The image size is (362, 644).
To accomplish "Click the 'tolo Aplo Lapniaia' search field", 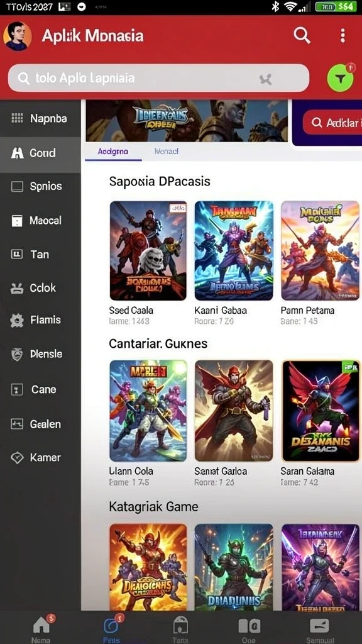I will click(158, 78).
